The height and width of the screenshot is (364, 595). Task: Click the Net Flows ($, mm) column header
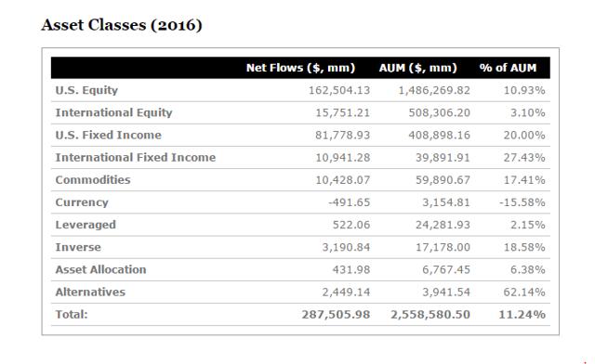(x=300, y=68)
